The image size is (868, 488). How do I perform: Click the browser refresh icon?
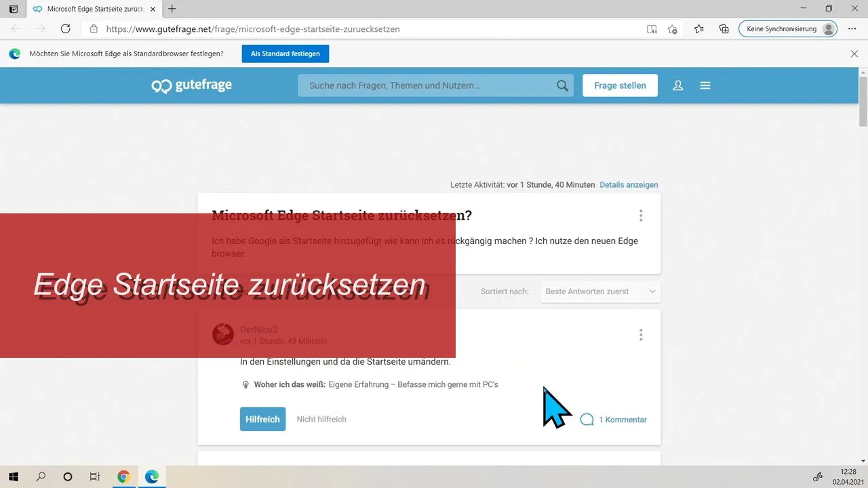click(66, 29)
